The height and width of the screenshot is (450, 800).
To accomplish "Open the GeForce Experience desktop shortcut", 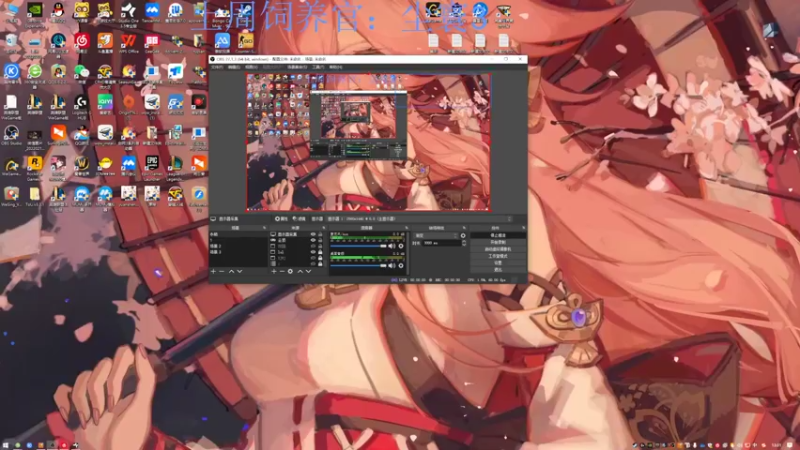I will 35,12.
